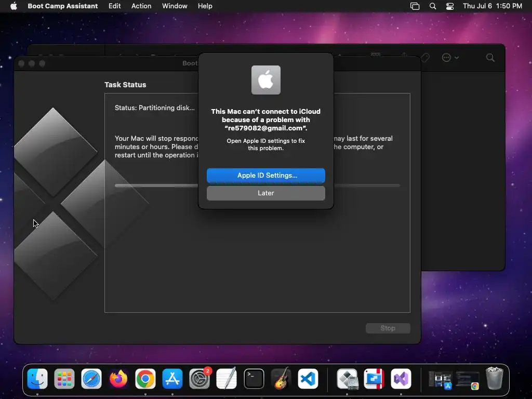Launch Google Chrome from the Dock
The width and height of the screenshot is (532, 399).
point(145,379)
